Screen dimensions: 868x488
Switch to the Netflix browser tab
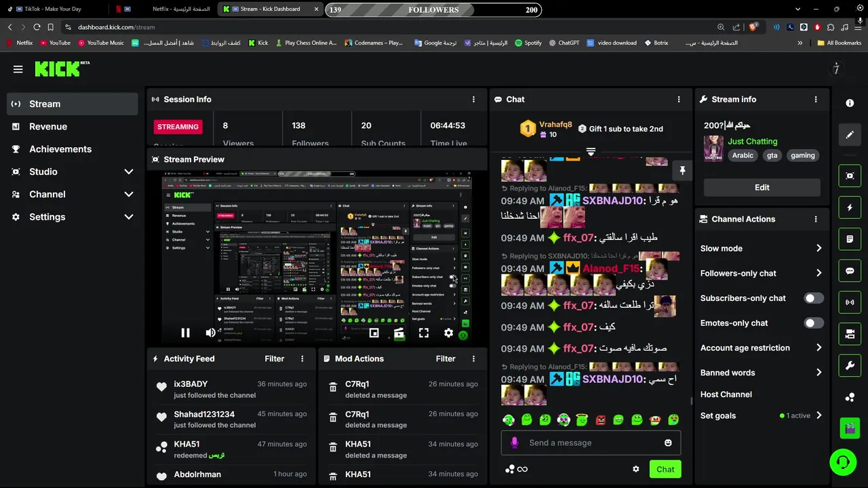pyautogui.click(x=166, y=9)
